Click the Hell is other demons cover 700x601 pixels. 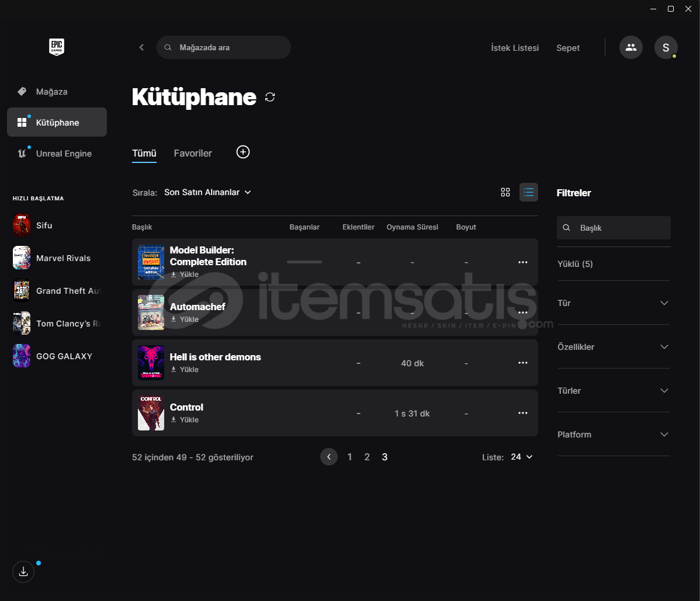point(151,363)
